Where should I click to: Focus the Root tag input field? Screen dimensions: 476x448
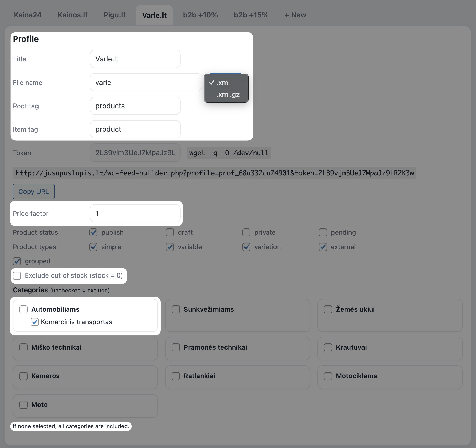point(135,106)
